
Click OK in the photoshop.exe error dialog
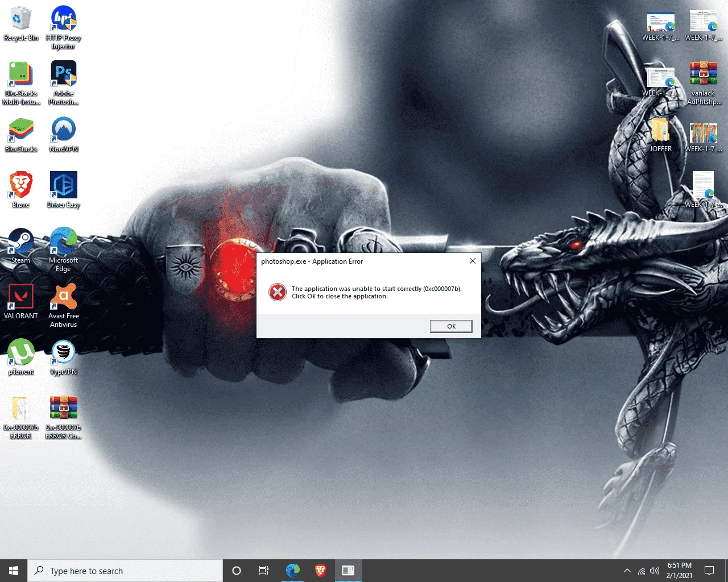pos(451,326)
